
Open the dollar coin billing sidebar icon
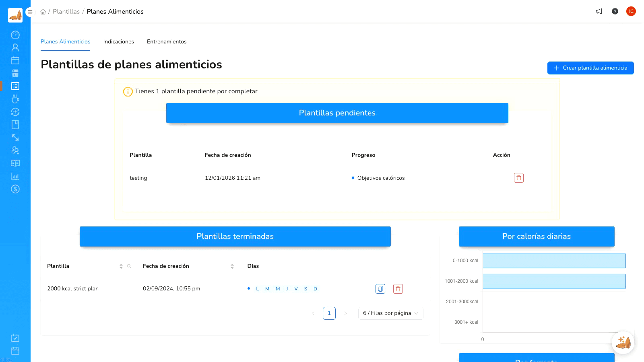coord(15,189)
